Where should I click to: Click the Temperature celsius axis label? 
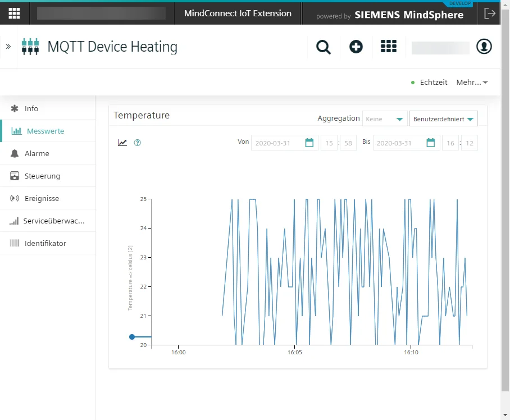point(130,278)
